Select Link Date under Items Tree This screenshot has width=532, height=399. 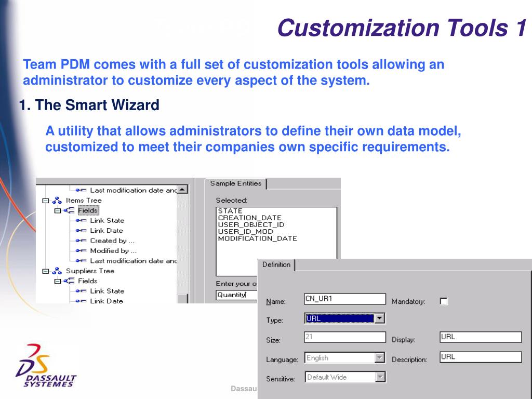(x=107, y=231)
